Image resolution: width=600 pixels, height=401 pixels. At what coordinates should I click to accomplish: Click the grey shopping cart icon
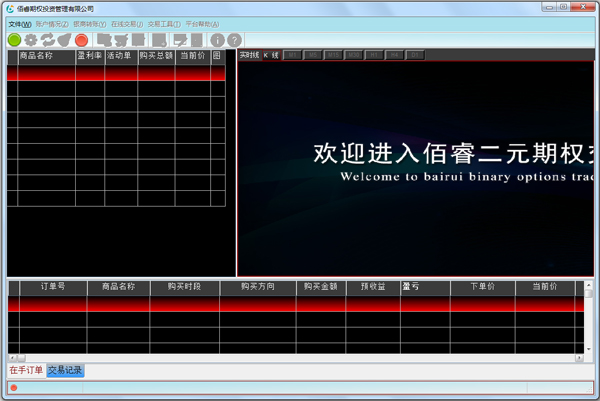point(122,40)
